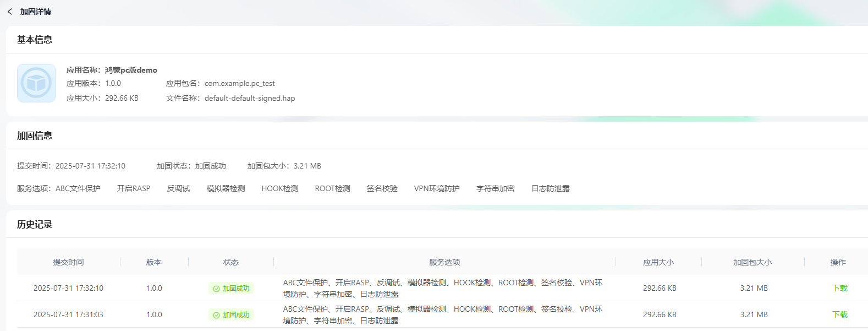This screenshot has height=331, width=868.
Task: Click the 加固包大小 column header
Action: tap(752, 262)
